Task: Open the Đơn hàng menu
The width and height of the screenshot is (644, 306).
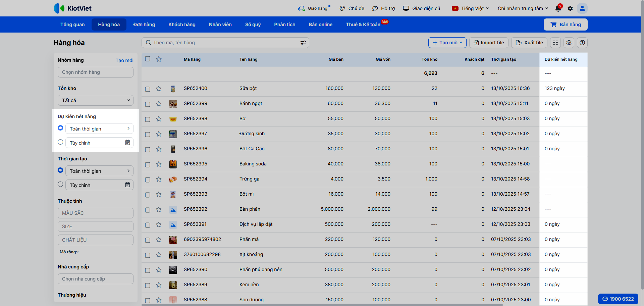Action: (x=144, y=24)
